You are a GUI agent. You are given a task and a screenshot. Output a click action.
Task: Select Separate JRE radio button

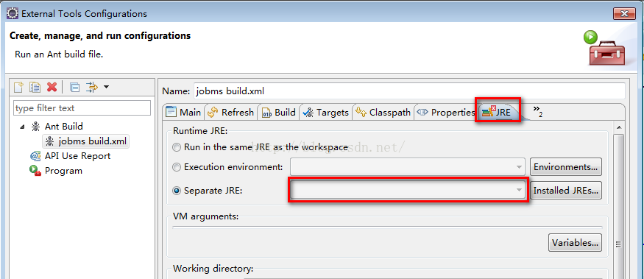[177, 191]
